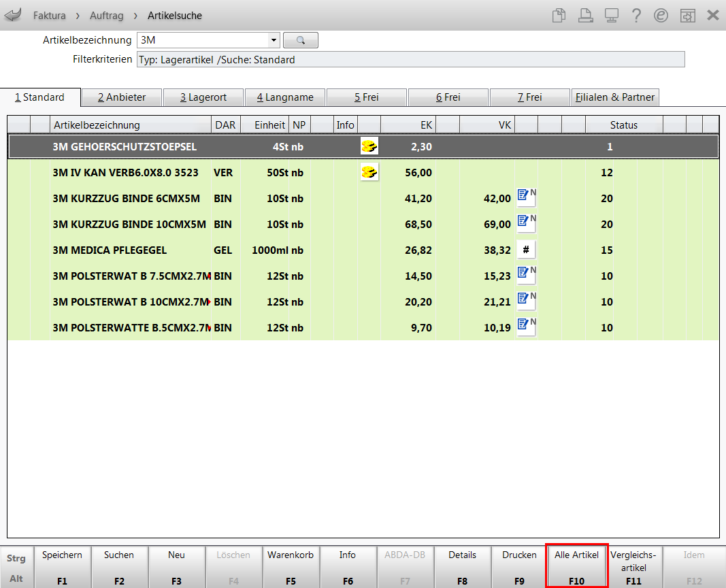Click the Neu F3 button
The width and height of the screenshot is (726, 588).
coord(176,568)
